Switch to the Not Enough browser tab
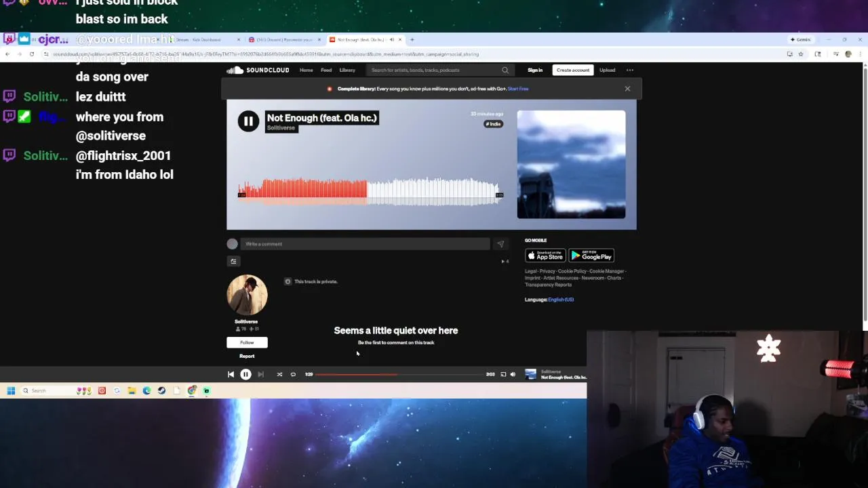Screen dimensions: 868x488 click(x=365, y=39)
